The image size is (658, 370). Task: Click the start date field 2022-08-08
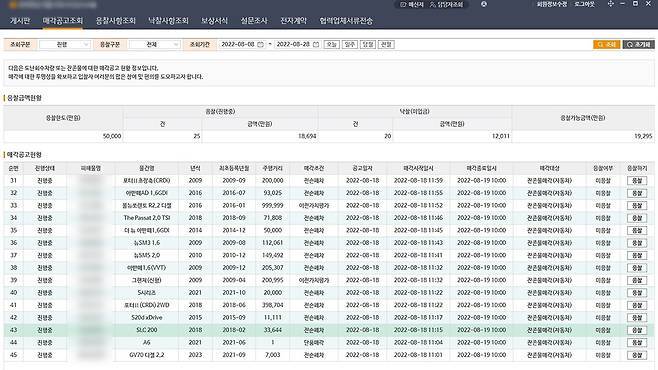[238, 44]
